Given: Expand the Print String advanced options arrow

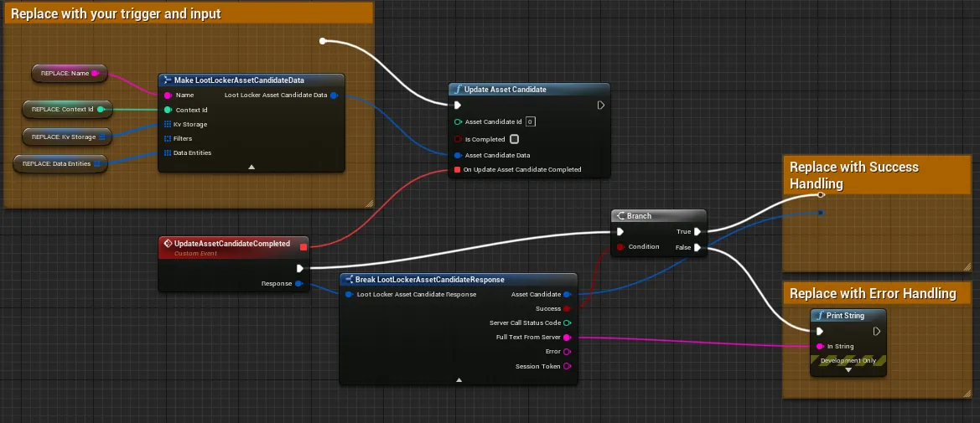Looking at the screenshot, I should [848, 370].
